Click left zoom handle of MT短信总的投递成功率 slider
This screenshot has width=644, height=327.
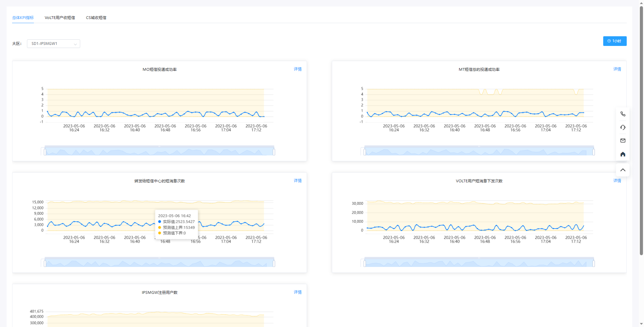(x=365, y=152)
